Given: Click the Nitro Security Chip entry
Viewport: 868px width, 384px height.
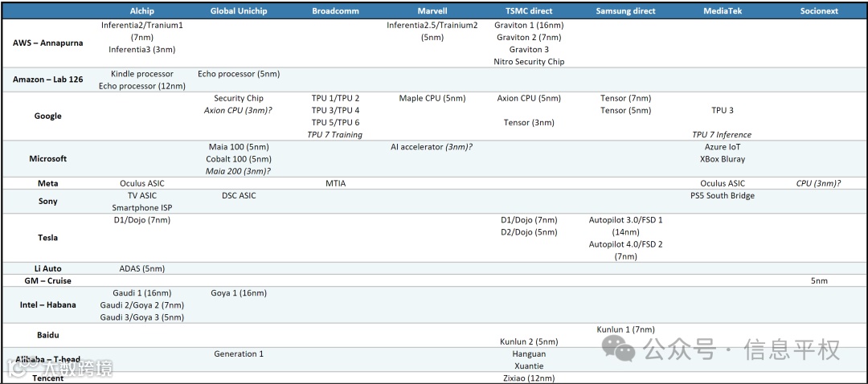Looking at the screenshot, I should 529,61.
